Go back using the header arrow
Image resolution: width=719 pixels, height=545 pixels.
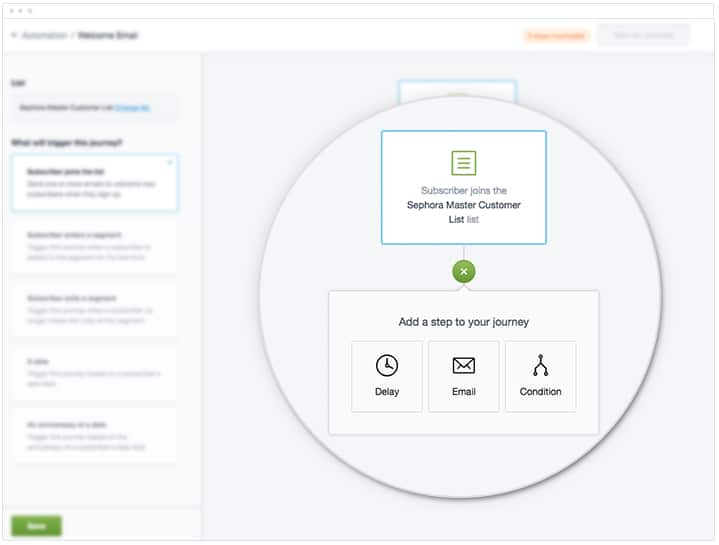coord(14,35)
